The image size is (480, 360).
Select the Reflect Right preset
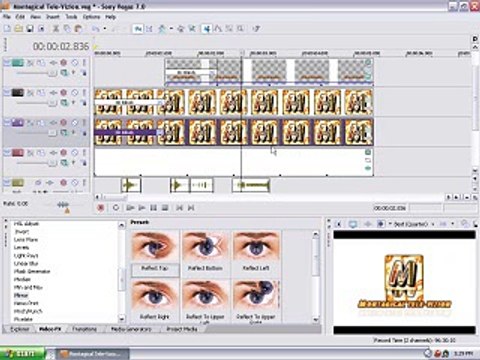pyautogui.click(x=155, y=300)
